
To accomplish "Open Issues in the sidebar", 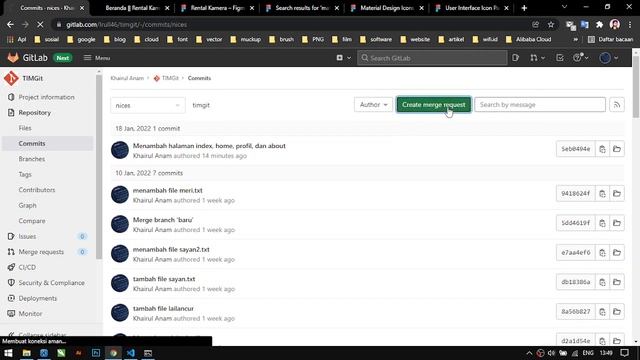I will pyautogui.click(x=27, y=236).
